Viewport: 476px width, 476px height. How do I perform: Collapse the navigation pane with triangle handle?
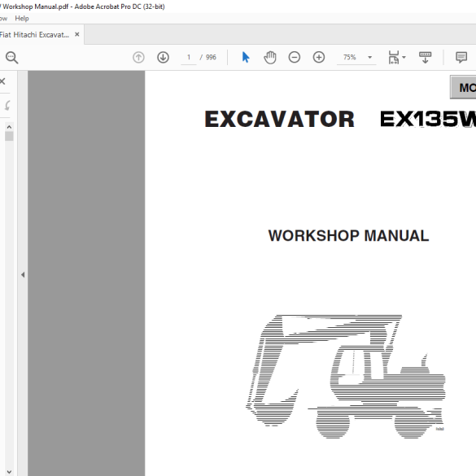[x=23, y=275]
